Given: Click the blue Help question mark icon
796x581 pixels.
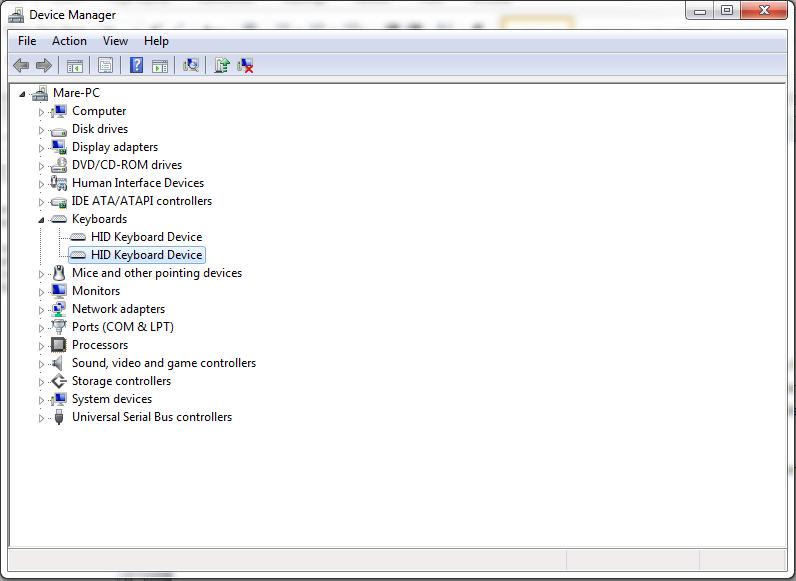Looking at the screenshot, I should 136,66.
